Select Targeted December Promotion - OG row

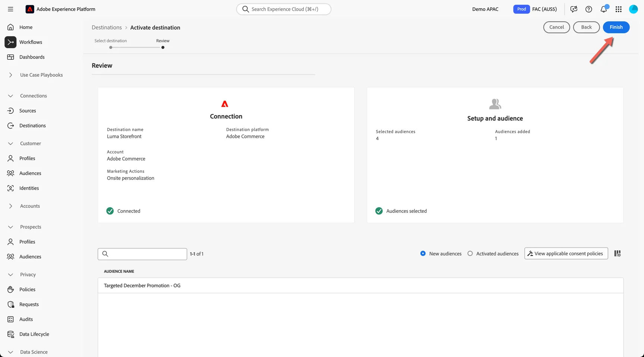point(360,285)
